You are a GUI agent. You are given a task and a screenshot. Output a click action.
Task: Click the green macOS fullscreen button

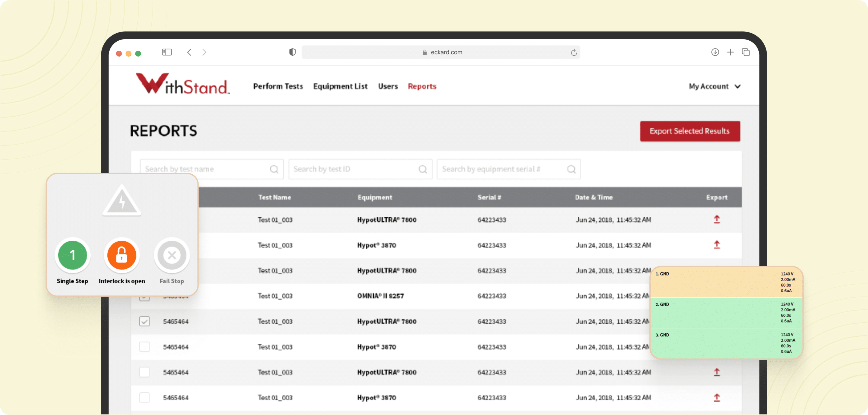pyautogui.click(x=138, y=54)
